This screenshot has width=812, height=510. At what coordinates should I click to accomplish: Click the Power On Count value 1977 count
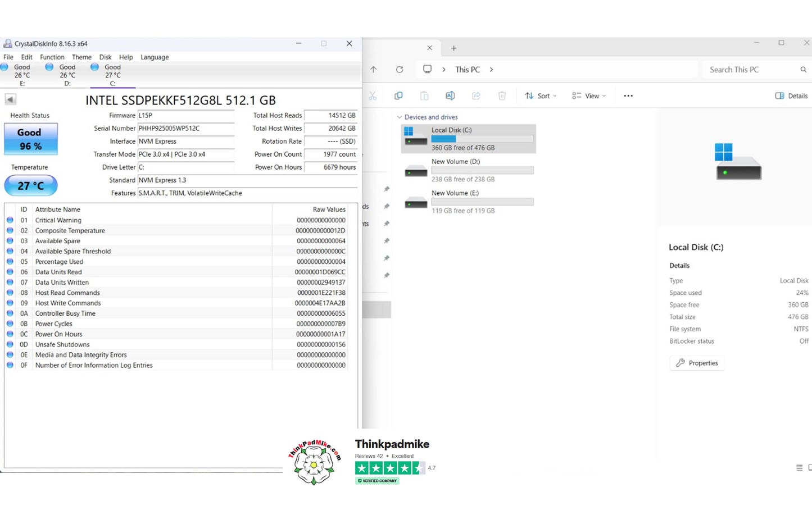point(330,154)
